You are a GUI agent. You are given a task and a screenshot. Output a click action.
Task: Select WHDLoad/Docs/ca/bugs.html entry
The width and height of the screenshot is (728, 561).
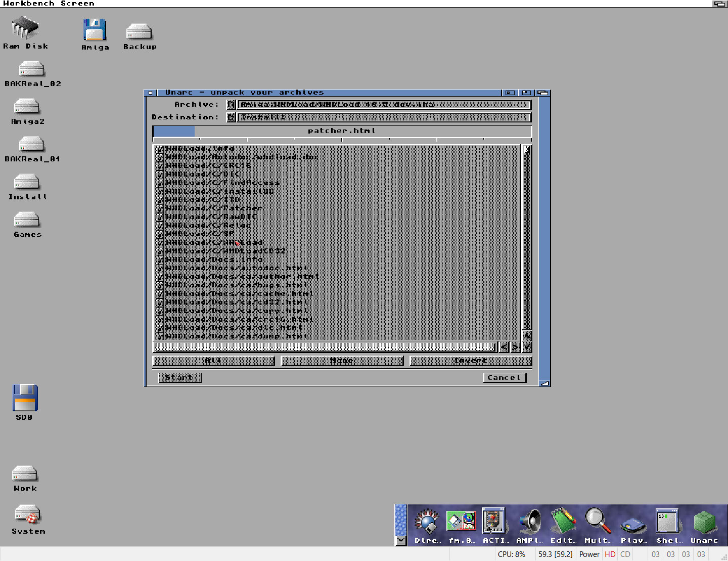tap(237, 286)
